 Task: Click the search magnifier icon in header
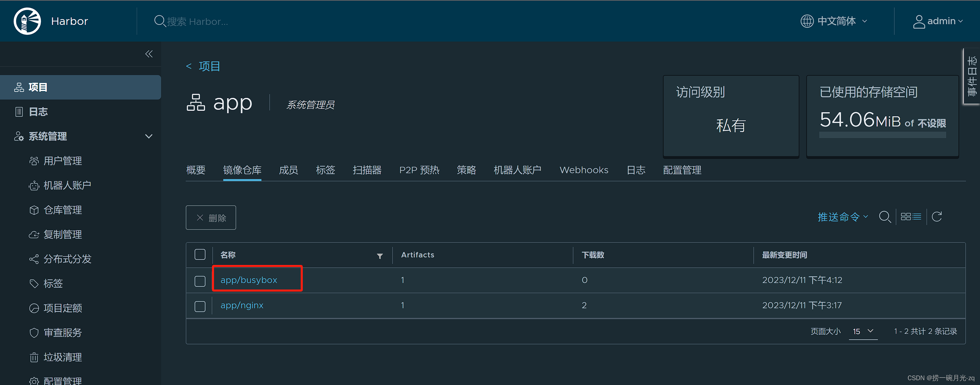[x=159, y=21]
